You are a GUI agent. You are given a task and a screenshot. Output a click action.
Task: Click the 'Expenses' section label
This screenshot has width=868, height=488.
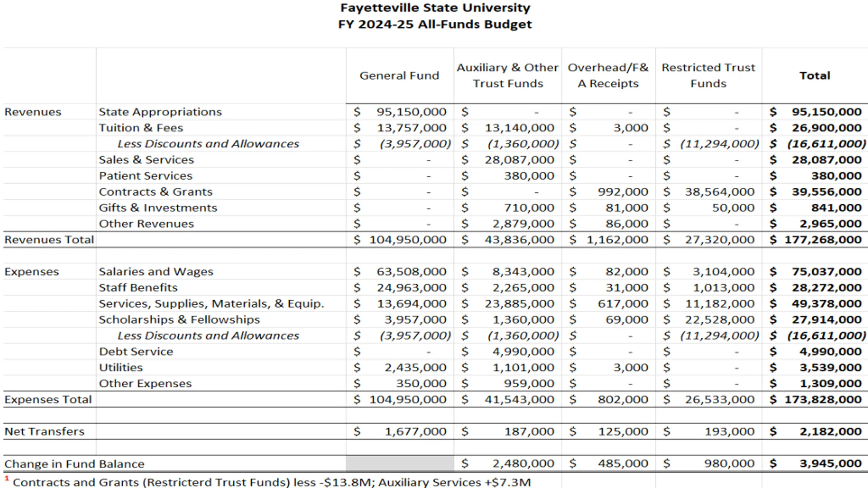pos(32,272)
